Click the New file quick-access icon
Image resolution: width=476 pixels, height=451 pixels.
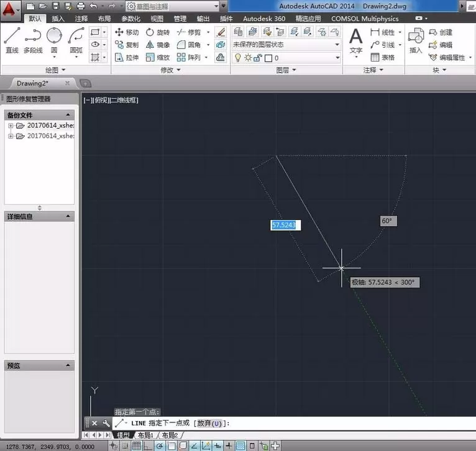coord(30,6)
